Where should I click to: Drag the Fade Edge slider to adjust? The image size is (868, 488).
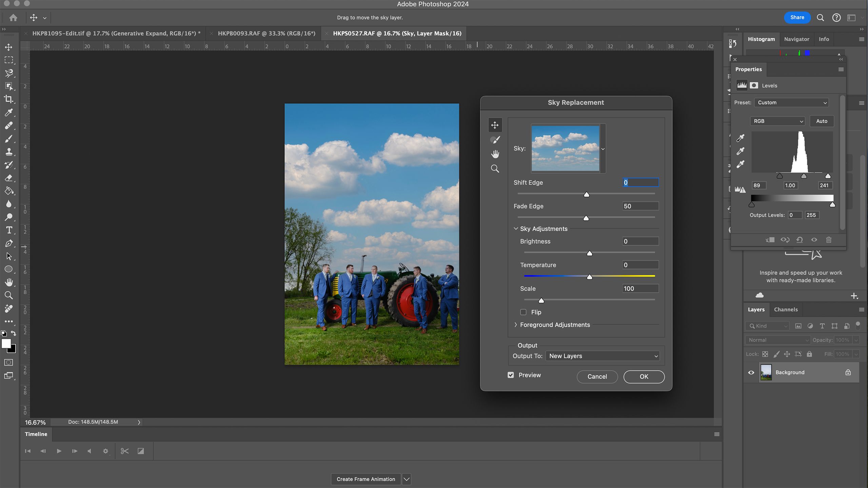[586, 218]
